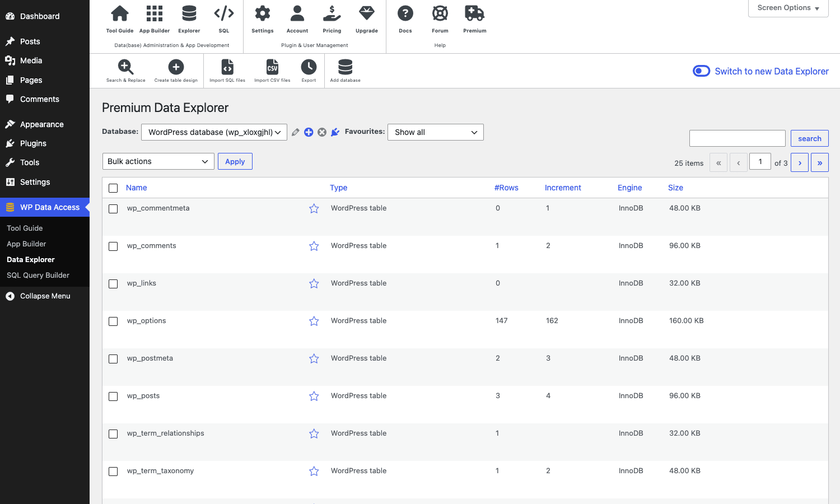Favourite the wp_commentmeta table star
The image size is (840, 504).
[314, 208]
